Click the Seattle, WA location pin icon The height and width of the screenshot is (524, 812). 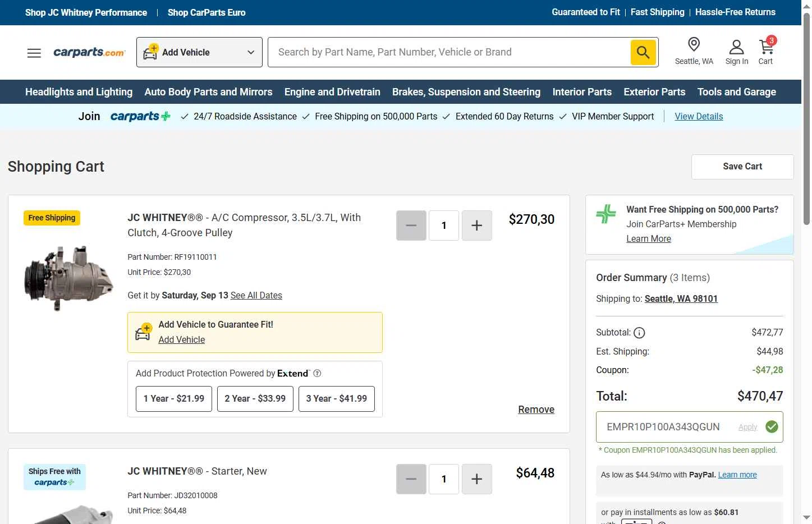(694, 44)
